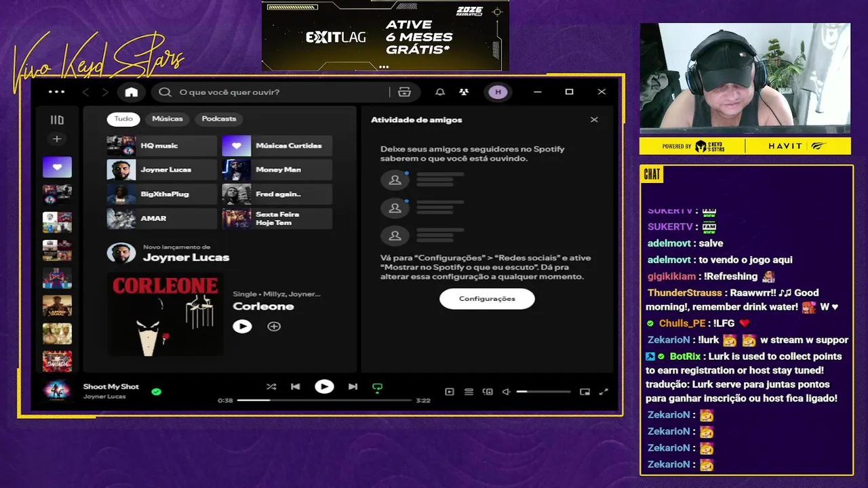Screen dimensions: 868x488
Task: Open the notifications bell
Action: [440, 92]
